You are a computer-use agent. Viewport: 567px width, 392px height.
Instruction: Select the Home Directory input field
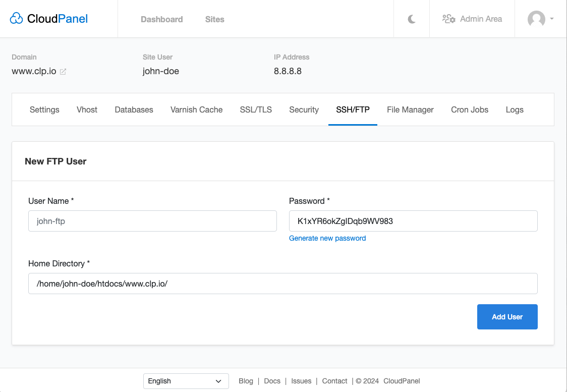click(x=282, y=284)
